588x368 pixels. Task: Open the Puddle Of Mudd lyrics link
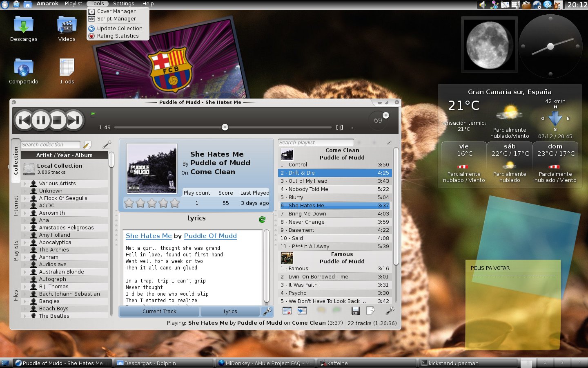(210, 236)
